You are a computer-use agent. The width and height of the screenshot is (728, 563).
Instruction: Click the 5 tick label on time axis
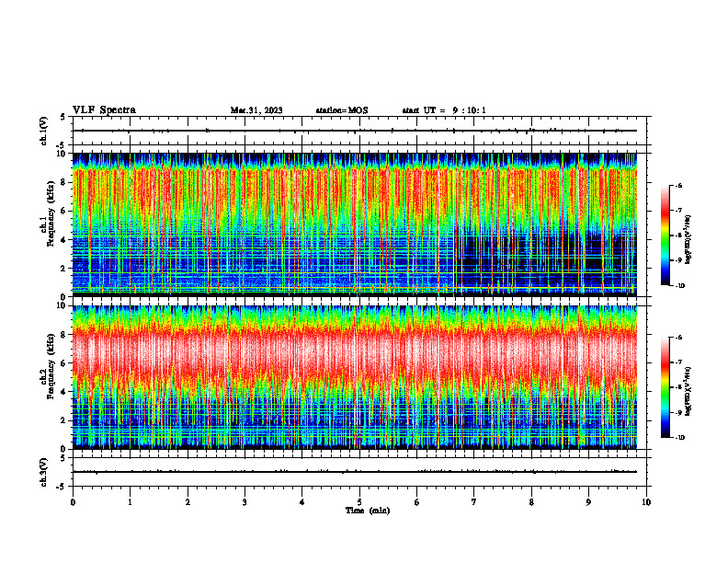(359, 502)
